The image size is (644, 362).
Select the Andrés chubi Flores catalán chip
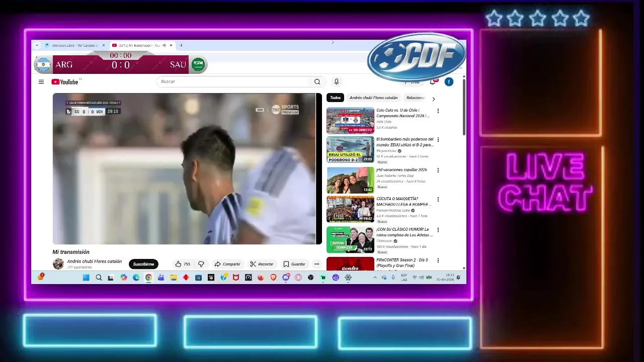point(373,98)
